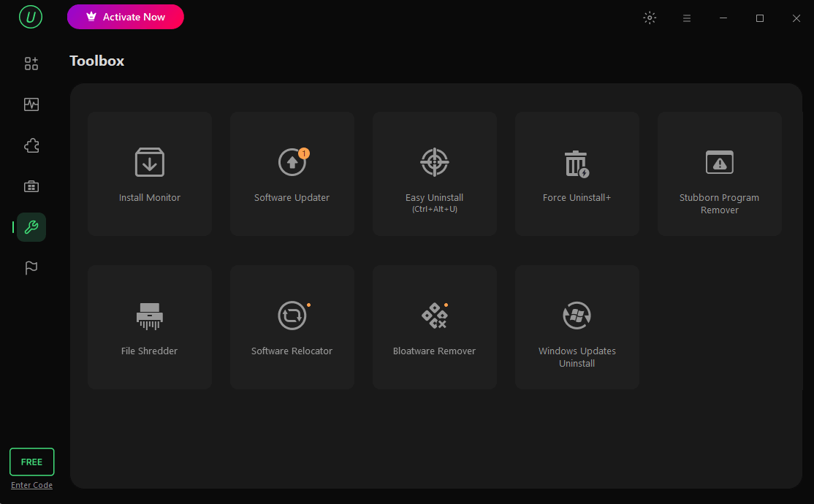The image size is (814, 504).
Task: Open the briefcase sidebar section
Action: point(31,186)
